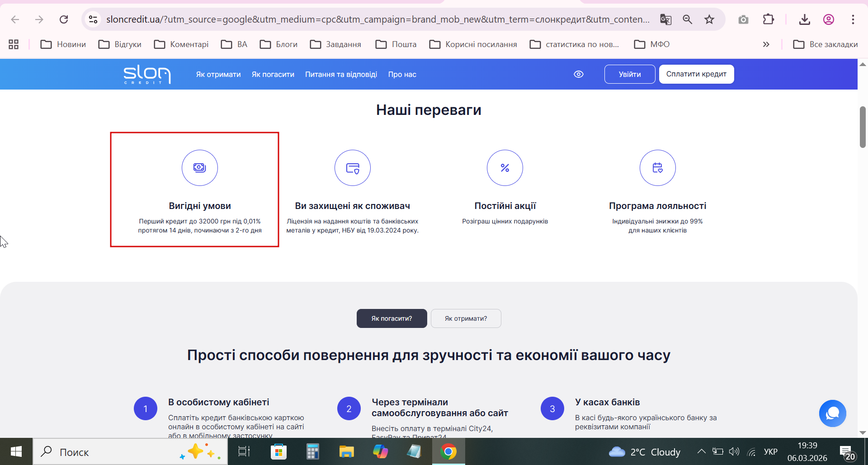This screenshot has height=465, width=868.
Task: Open the Chrome three-dot menu
Action: click(853, 19)
